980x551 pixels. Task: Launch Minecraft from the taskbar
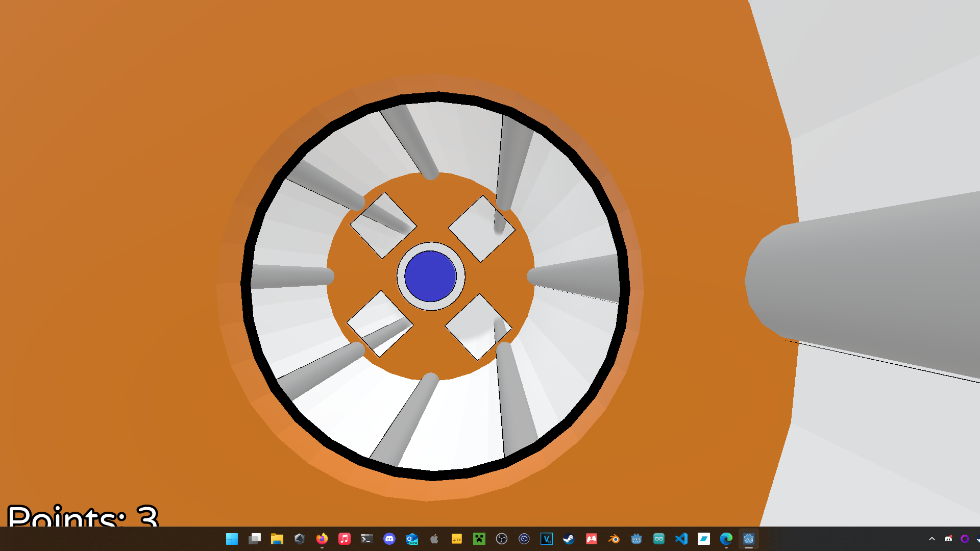pyautogui.click(x=479, y=539)
